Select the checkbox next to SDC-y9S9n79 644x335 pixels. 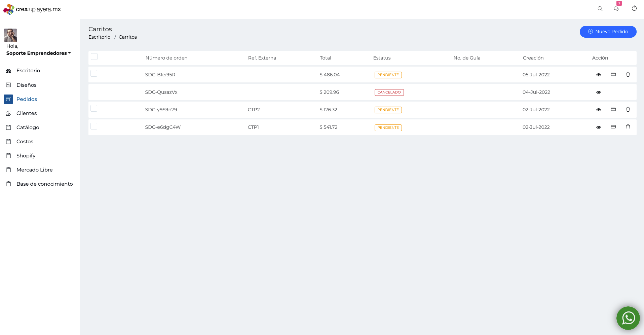point(94,108)
